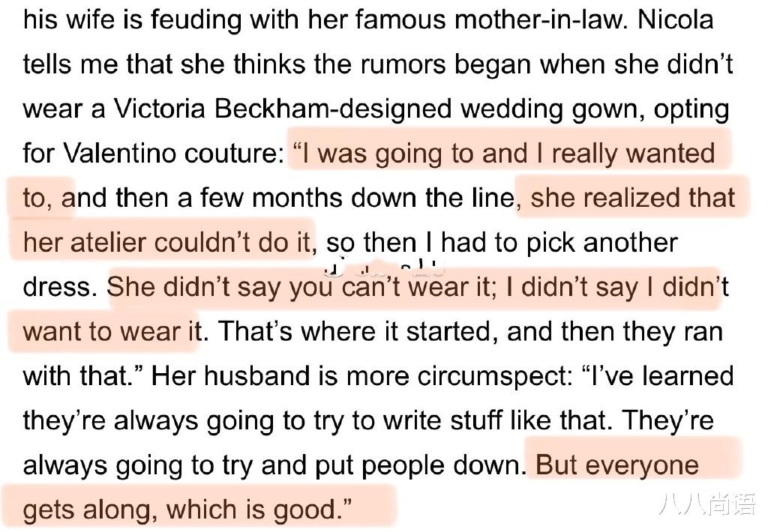Click the word "Valentino"
Image resolution: width=768 pixels, height=532 pixels.
[x=125, y=154]
